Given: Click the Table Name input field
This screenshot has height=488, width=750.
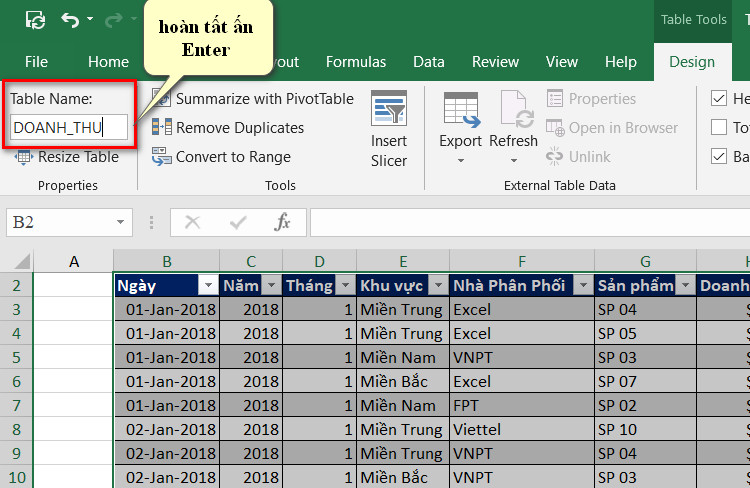Looking at the screenshot, I should coord(69,127).
